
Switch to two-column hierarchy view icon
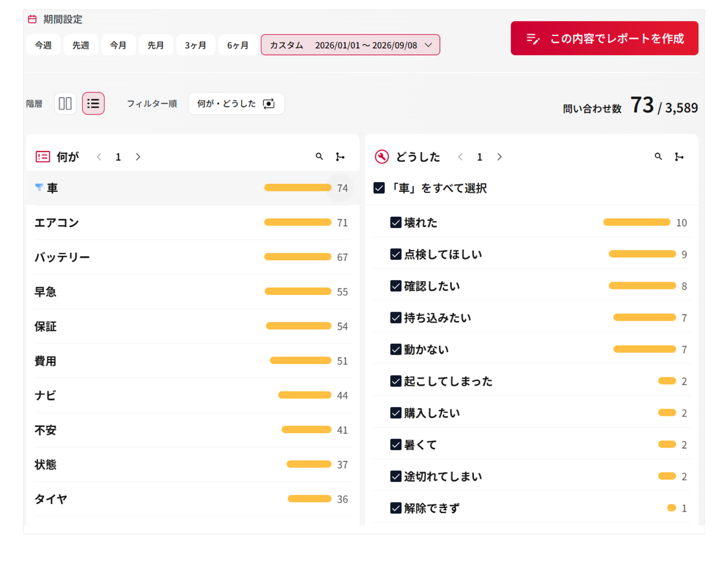pyautogui.click(x=65, y=103)
